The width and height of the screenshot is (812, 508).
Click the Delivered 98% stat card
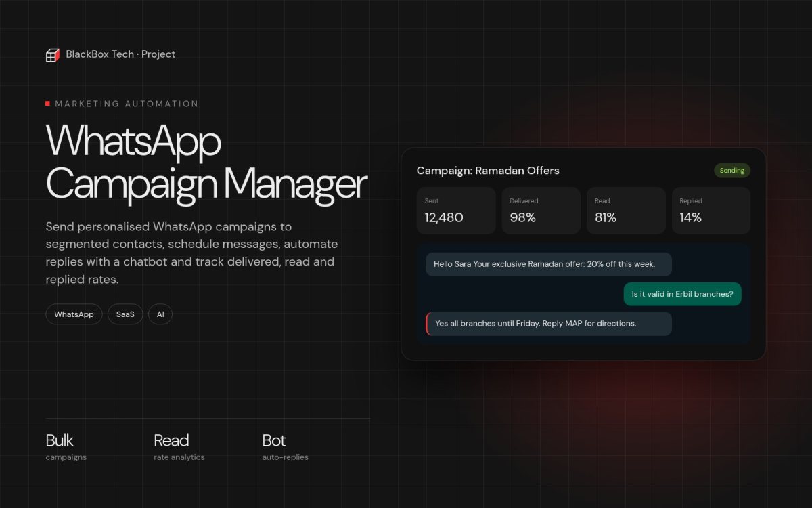click(541, 211)
